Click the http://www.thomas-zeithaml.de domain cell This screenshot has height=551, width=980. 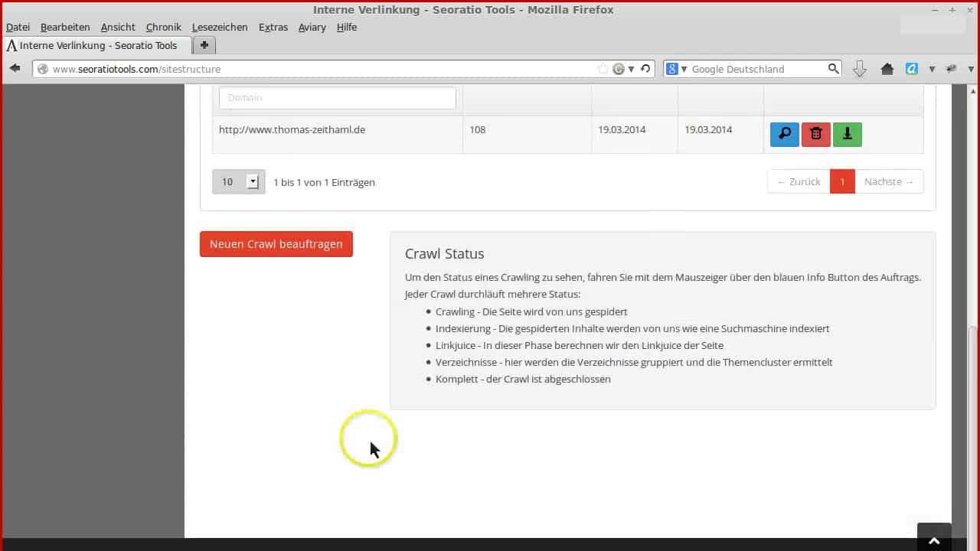(338, 134)
